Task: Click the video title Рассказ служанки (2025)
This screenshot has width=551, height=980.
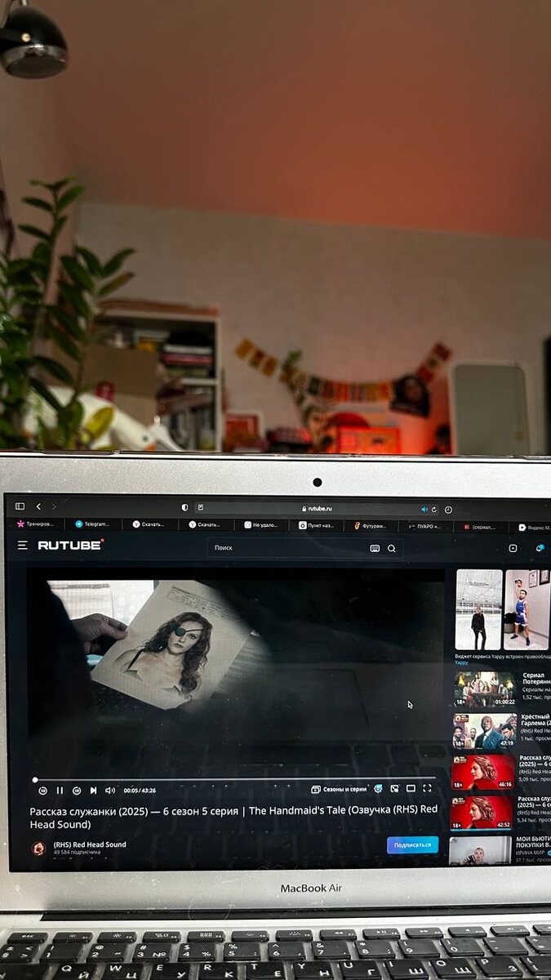Action: click(x=233, y=817)
